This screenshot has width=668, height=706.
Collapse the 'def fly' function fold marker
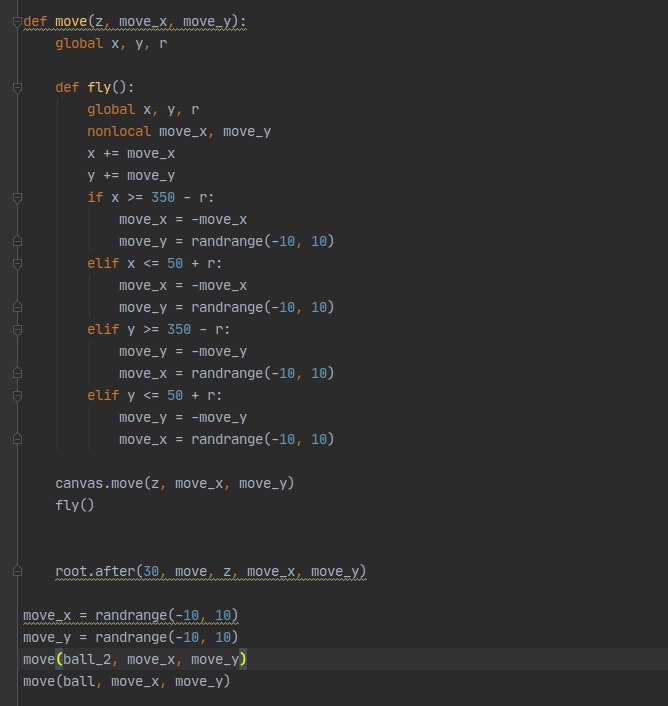point(17,88)
